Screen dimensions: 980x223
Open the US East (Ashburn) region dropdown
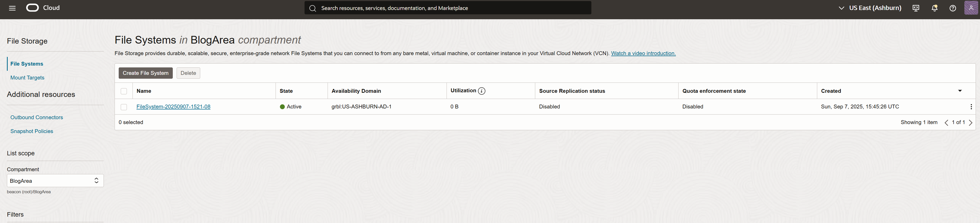[870, 8]
